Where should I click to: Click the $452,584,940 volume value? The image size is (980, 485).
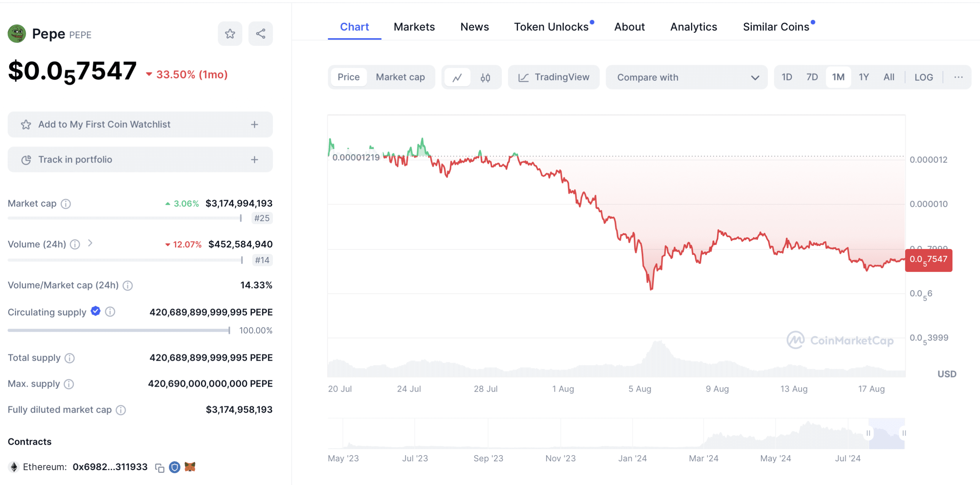(240, 244)
